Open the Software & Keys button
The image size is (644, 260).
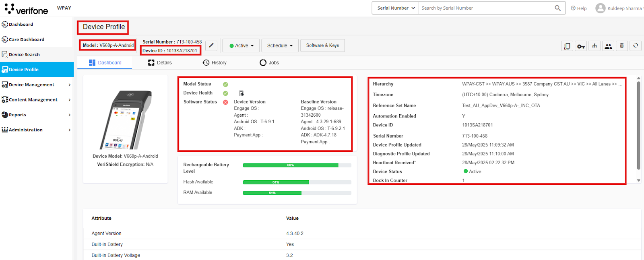tap(322, 45)
